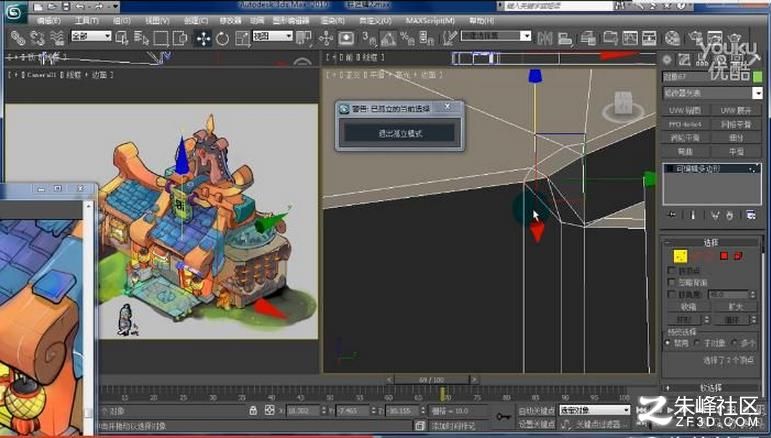This screenshot has width=771, height=438.
Task: Activate the Select and Scale tool
Action: pyautogui.click(x=242, y=38)
